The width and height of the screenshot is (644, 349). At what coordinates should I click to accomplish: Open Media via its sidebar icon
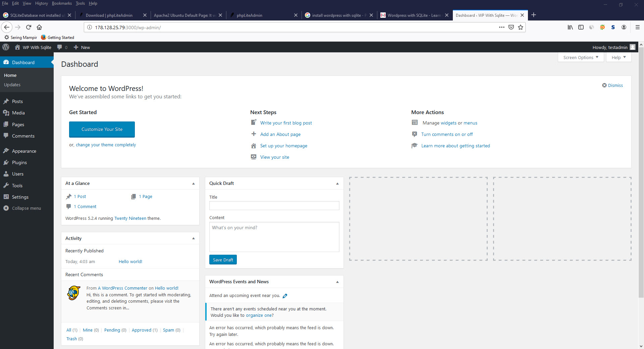coord(6,113)
